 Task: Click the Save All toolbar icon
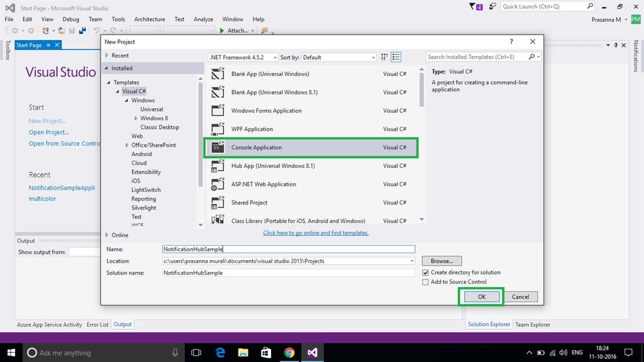pyautogui.click(x=82, y=30)
